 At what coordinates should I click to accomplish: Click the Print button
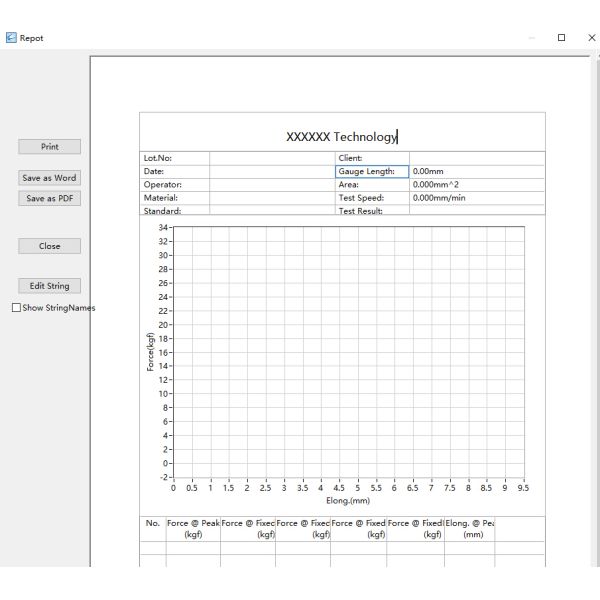click(49, 147)
